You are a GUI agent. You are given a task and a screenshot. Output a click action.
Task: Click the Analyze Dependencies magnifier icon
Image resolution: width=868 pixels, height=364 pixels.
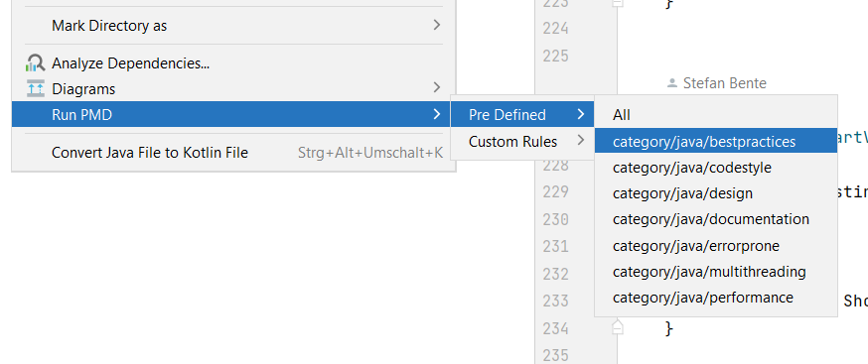[36, 63]
